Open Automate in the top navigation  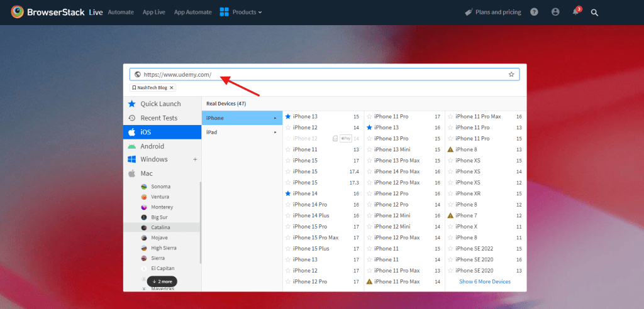[119, 12]
